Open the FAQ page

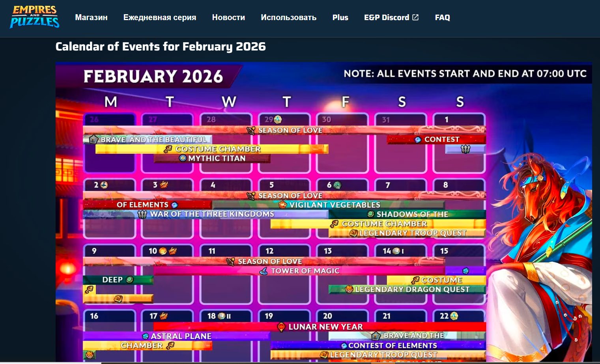click(443, 17)
